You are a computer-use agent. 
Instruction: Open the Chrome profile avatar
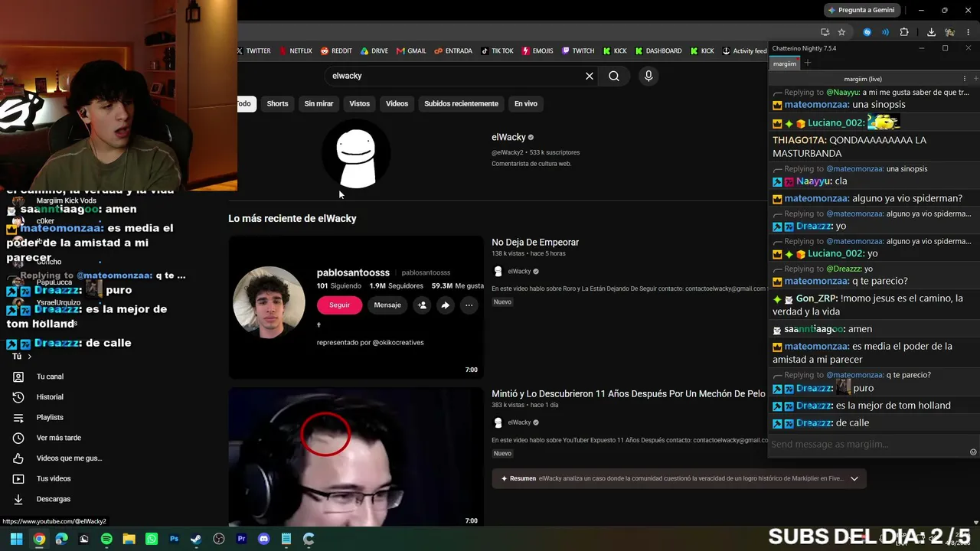[x=949, y=32]
